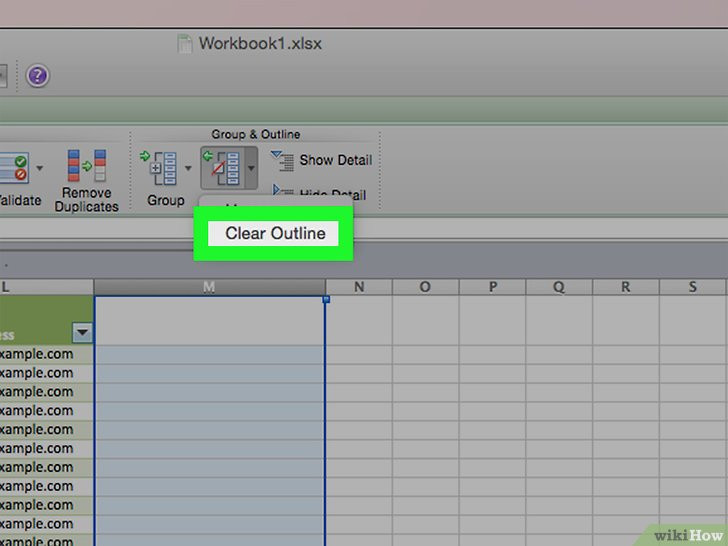Open the purple Help icon

click(x=38, y=76)
